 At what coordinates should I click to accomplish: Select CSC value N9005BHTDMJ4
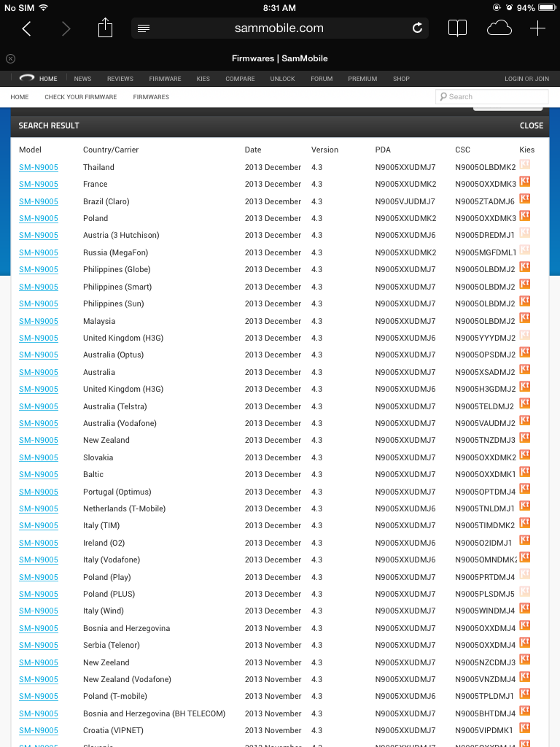[x=485, y=713]
